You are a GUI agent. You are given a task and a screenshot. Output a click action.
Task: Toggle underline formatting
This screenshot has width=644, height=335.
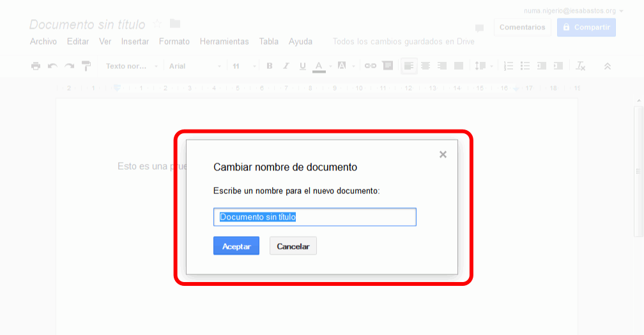(x=302, y=66)
